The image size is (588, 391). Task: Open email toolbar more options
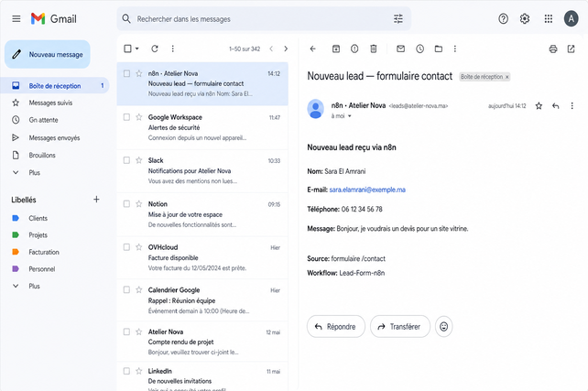455,49
